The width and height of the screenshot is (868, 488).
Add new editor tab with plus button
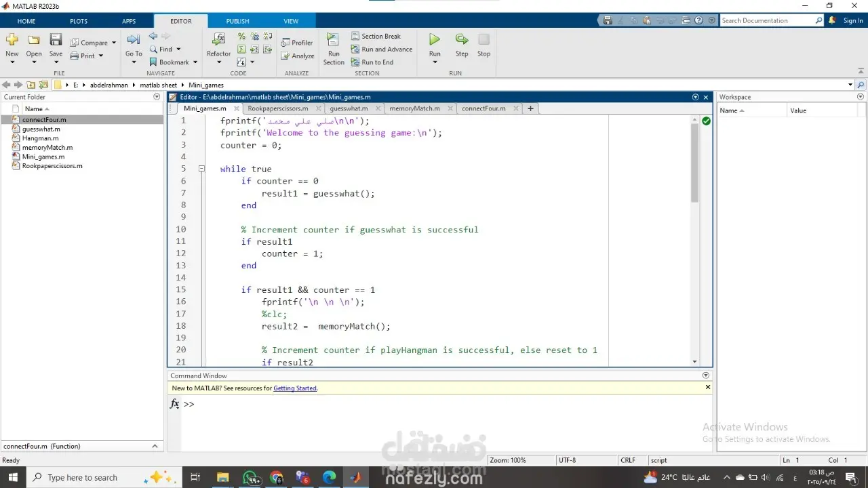pyautogui.click(x=530, y=108)
